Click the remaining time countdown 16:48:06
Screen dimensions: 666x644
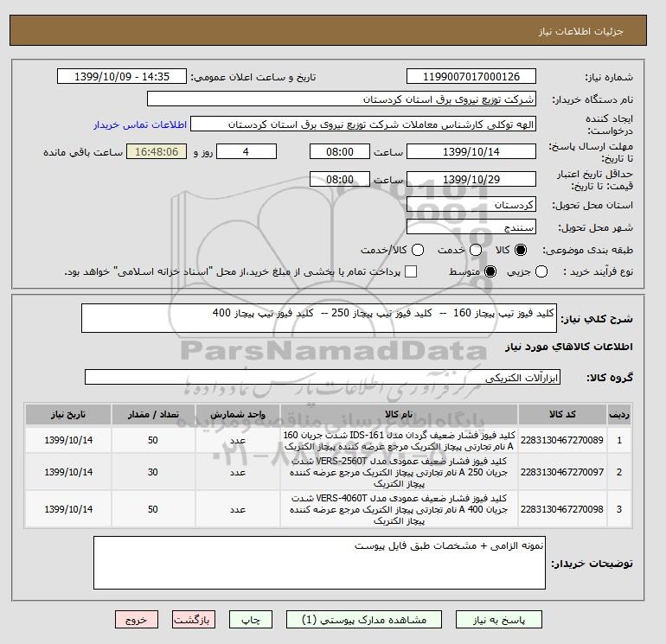click(157, 151)
